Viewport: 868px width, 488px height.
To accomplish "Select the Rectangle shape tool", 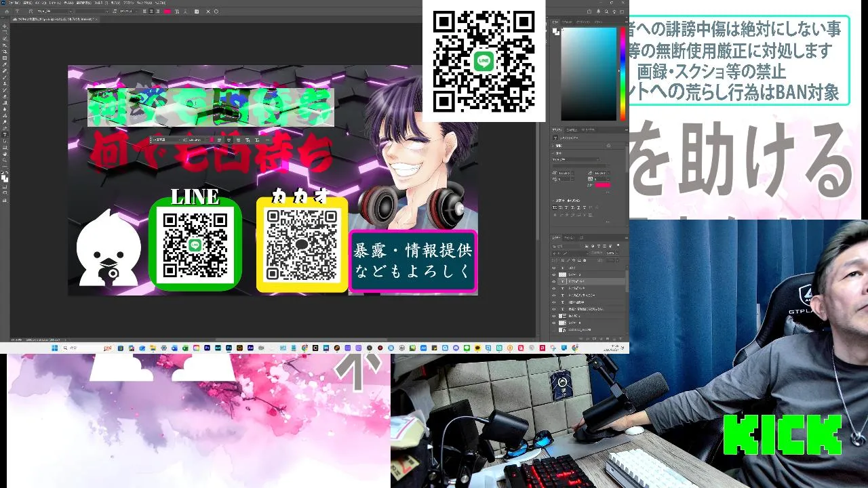I will click(6, 147).
